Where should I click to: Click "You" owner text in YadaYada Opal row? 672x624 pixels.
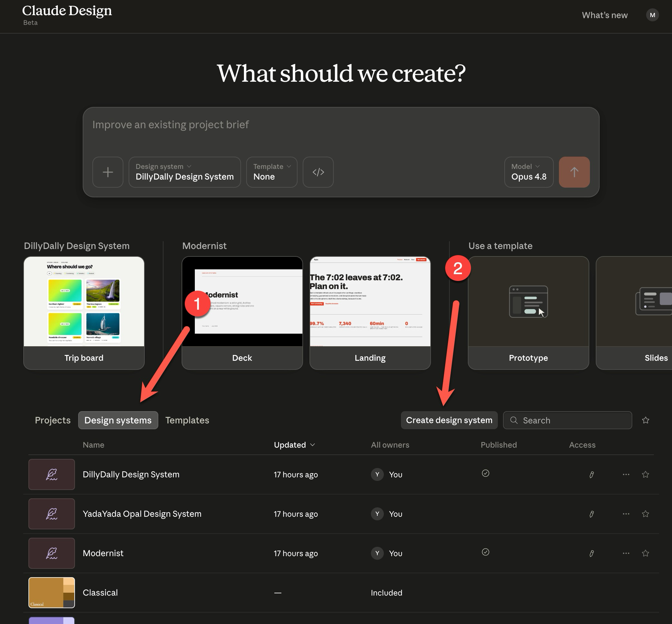tap(395, 514)
